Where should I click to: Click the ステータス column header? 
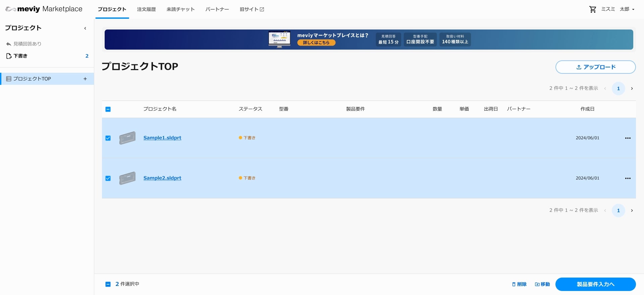coord(251,109)
